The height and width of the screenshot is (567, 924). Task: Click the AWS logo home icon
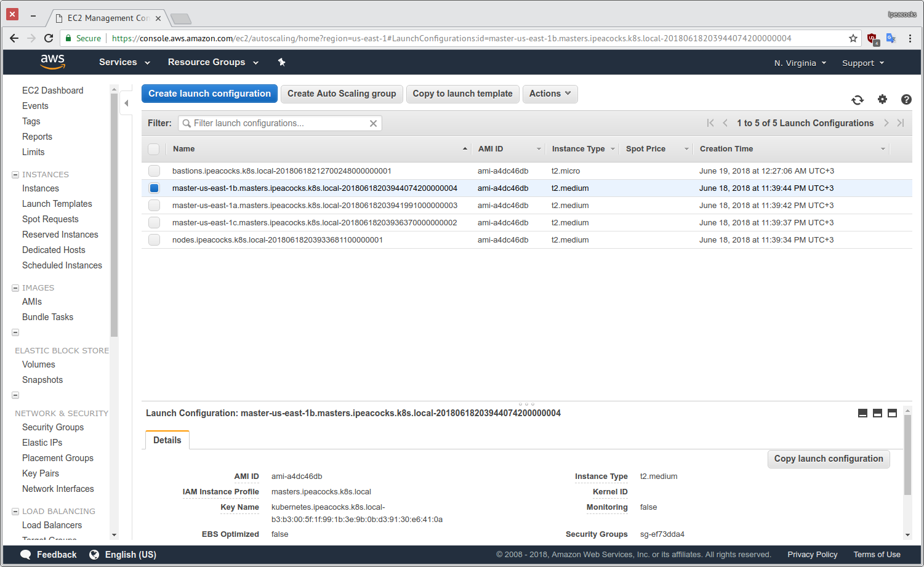click(x=53, y=62)
